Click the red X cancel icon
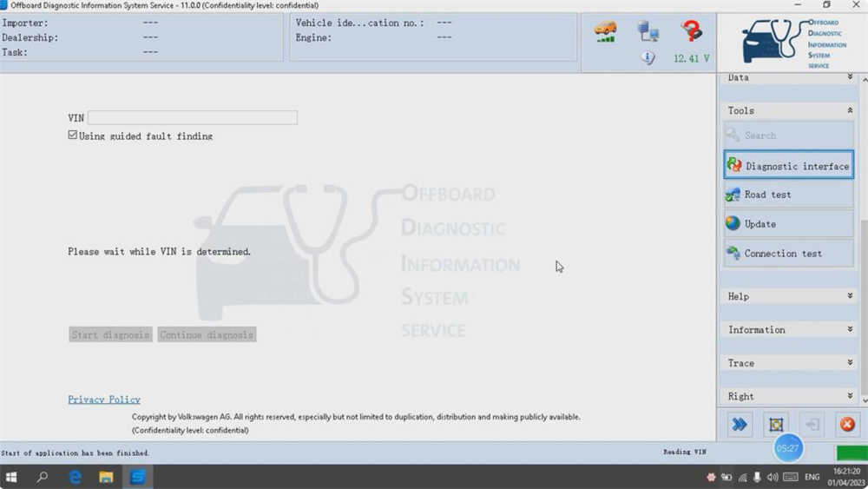 [847, 425]
